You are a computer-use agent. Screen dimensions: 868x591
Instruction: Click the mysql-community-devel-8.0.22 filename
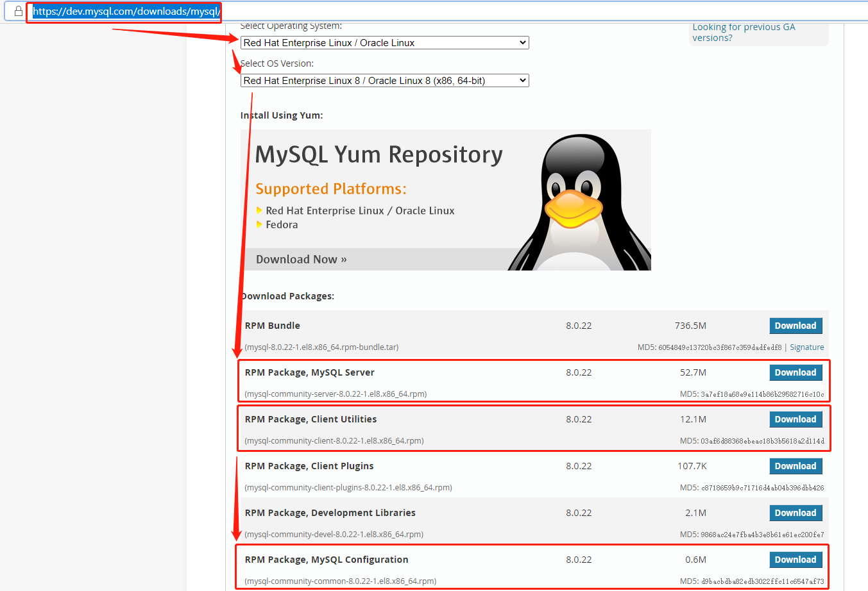tap(334, 535)
